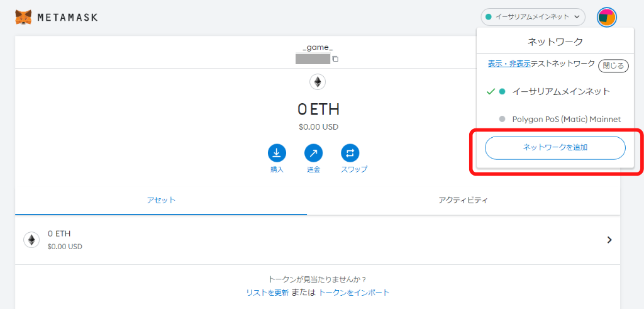Expand the イーサリアムメインネット network dropdown
The height and width of the screenshot is (314, 644).
tap(533, 17)
